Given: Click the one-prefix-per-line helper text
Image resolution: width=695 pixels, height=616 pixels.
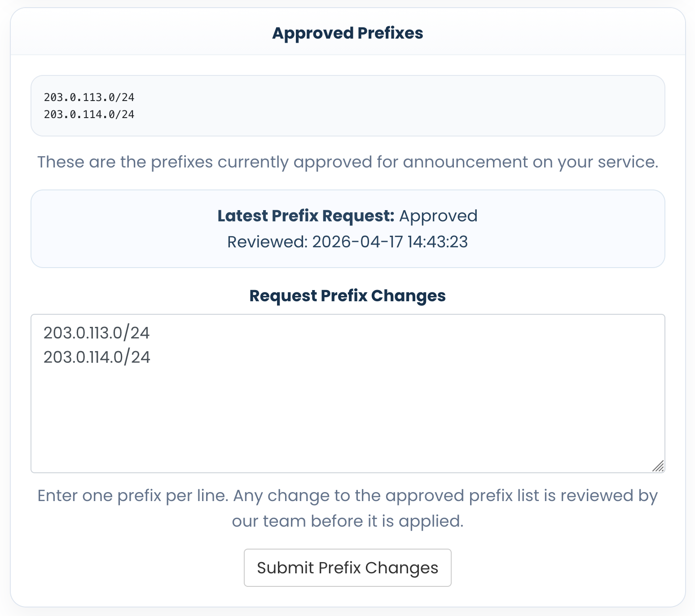Looking at the screenshot, I should coord(347,508).
